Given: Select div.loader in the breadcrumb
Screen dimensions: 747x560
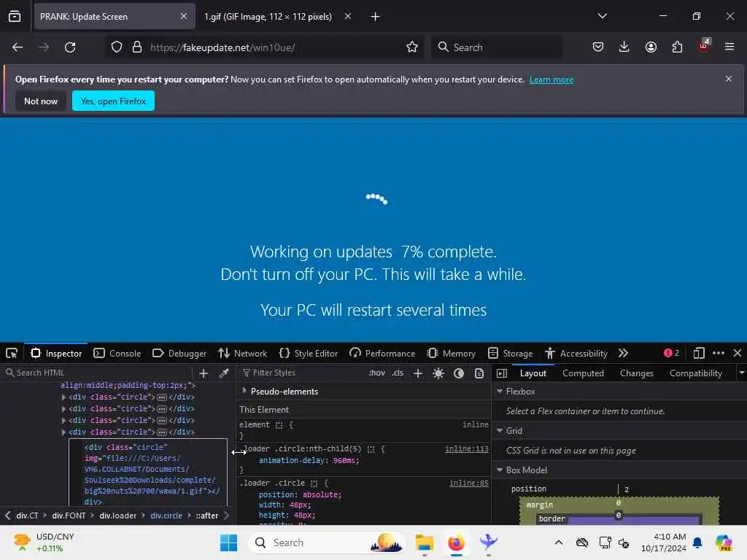Looking at the screenshot, I should (117, 516).
